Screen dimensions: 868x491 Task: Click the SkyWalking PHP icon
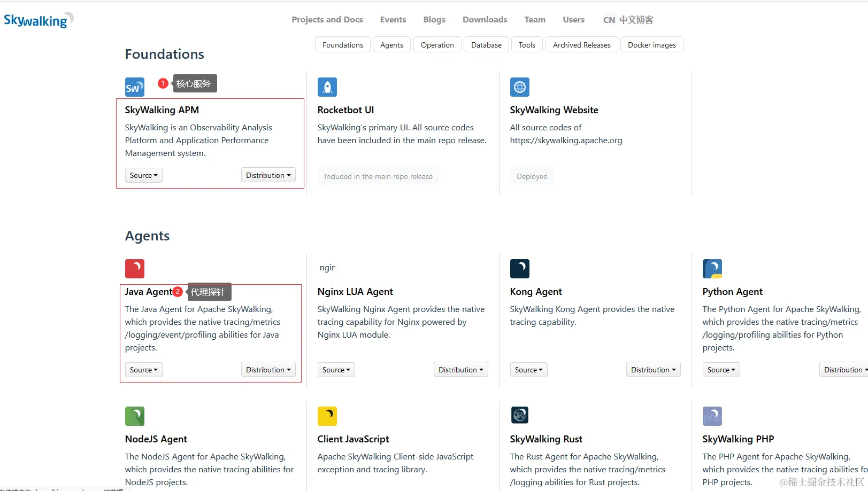tap(712, 416)
